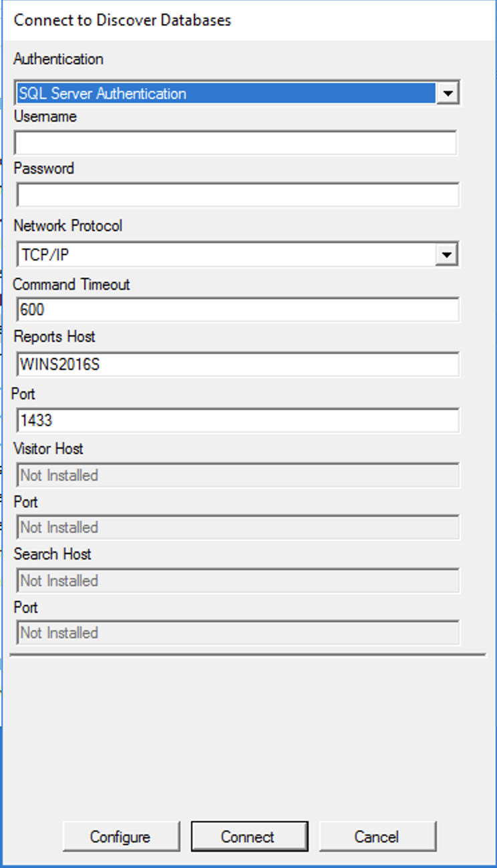
Task: Click the Port field below Search Host
Action: 237,633
